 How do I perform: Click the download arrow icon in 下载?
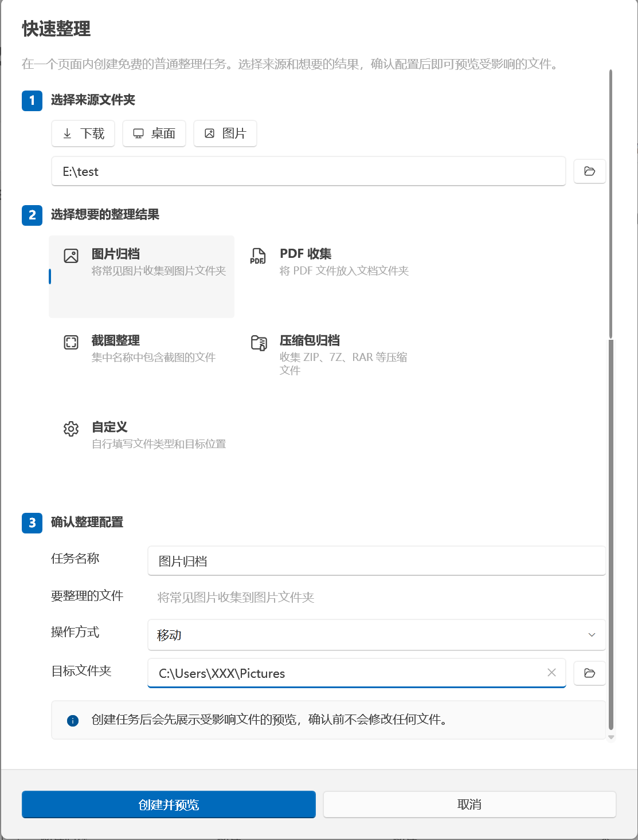pos(67,134)
